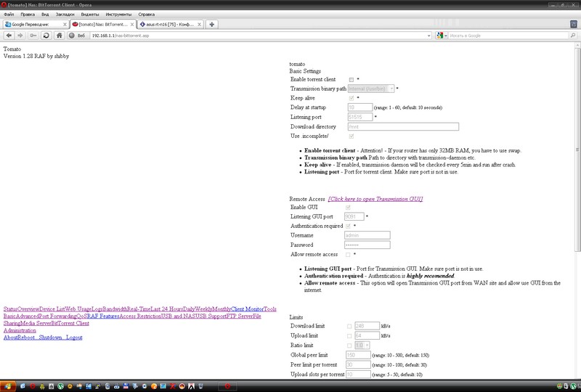Toggle Enable torrent client checkbox
The image size is (581, 392).
coord(352,80)
